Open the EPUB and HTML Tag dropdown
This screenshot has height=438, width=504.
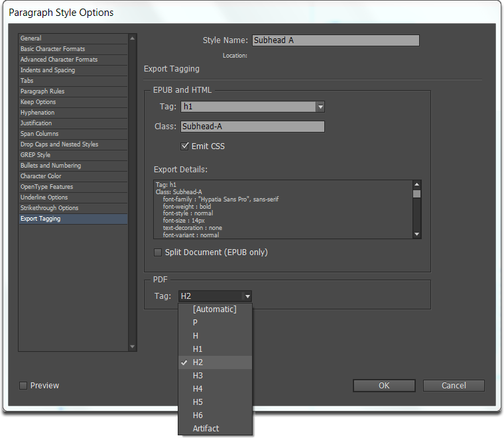(320, 107)
